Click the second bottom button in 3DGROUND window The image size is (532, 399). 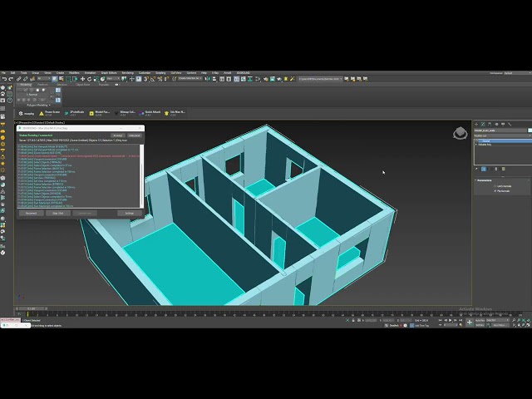tap(58, 213)
